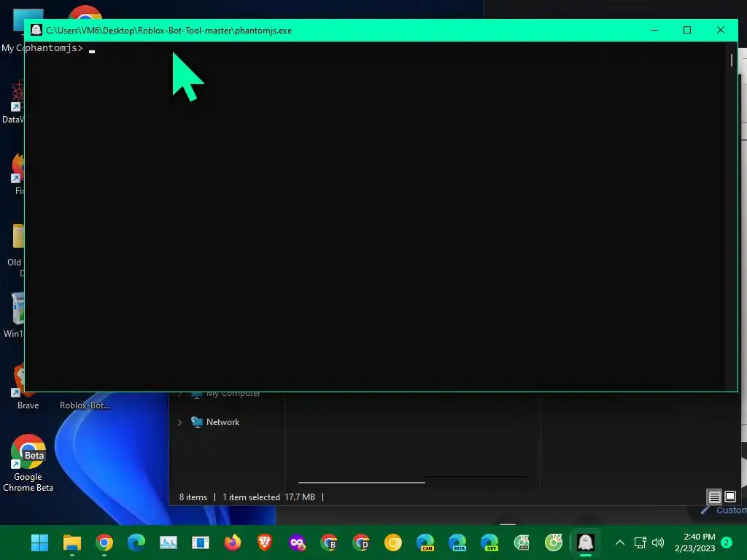Maximize the phantomjs.exe console window
The width and height of the screenshot is (747, 560).
click(687, 30)
